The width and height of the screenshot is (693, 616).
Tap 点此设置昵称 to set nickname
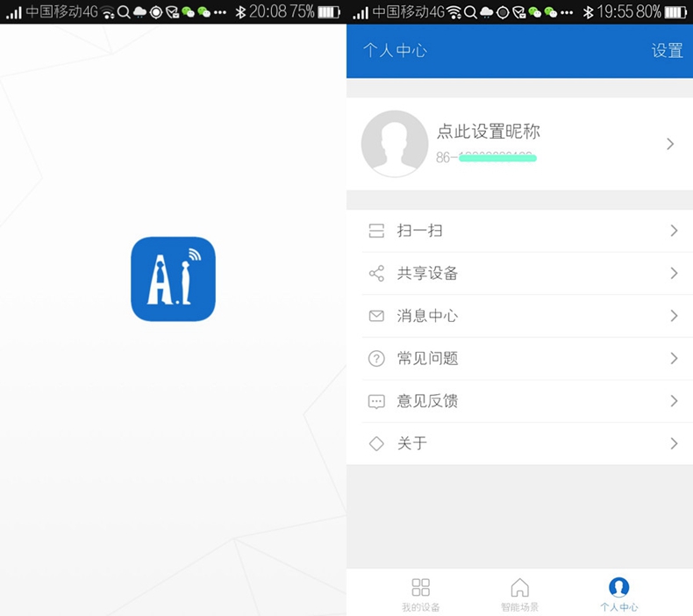point(489,132)
